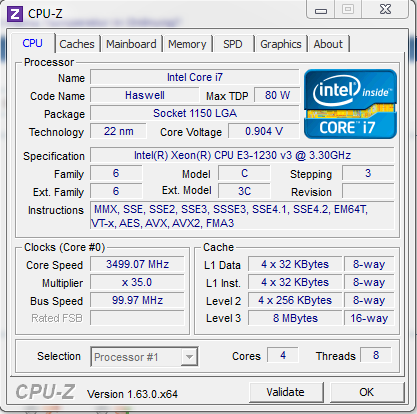Click the Stepping value 3

(x=368, y=173)
